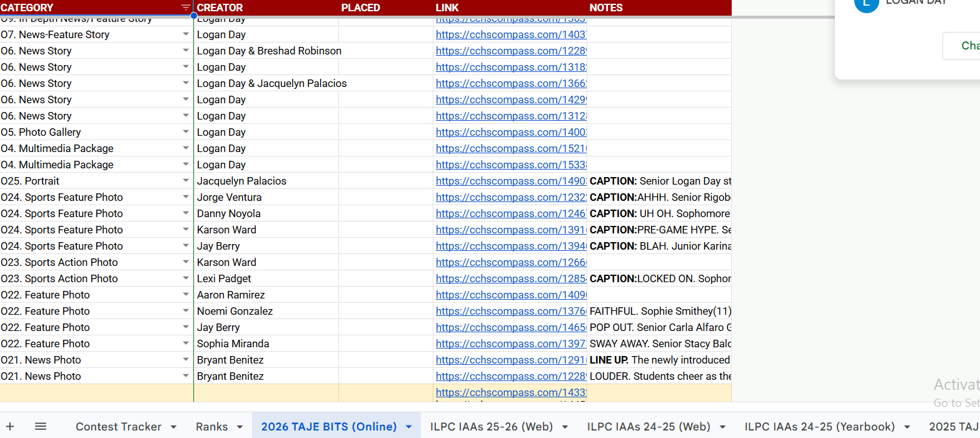Screen dimensions: 980x438
Task: Select the Aaron Ramirez creator cell
Action: click(266, 295)
